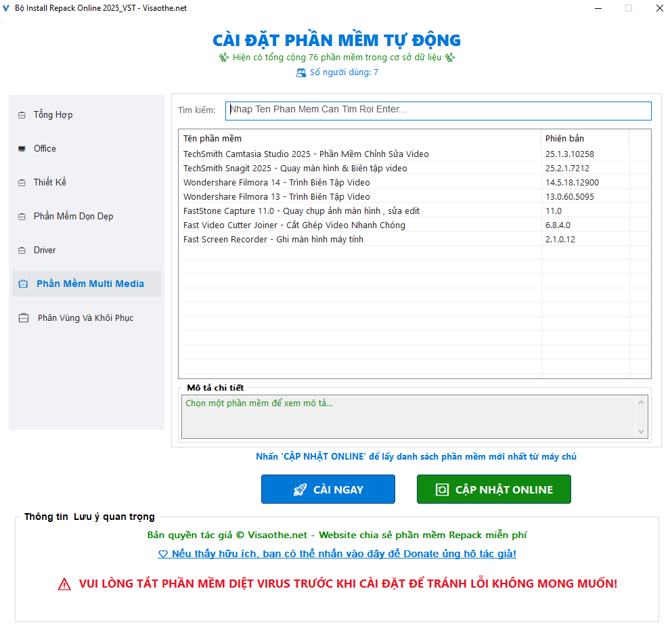Click the Phần Mềm Dọn Dẹp icon

pyautogui.click(x=22, y=217)
